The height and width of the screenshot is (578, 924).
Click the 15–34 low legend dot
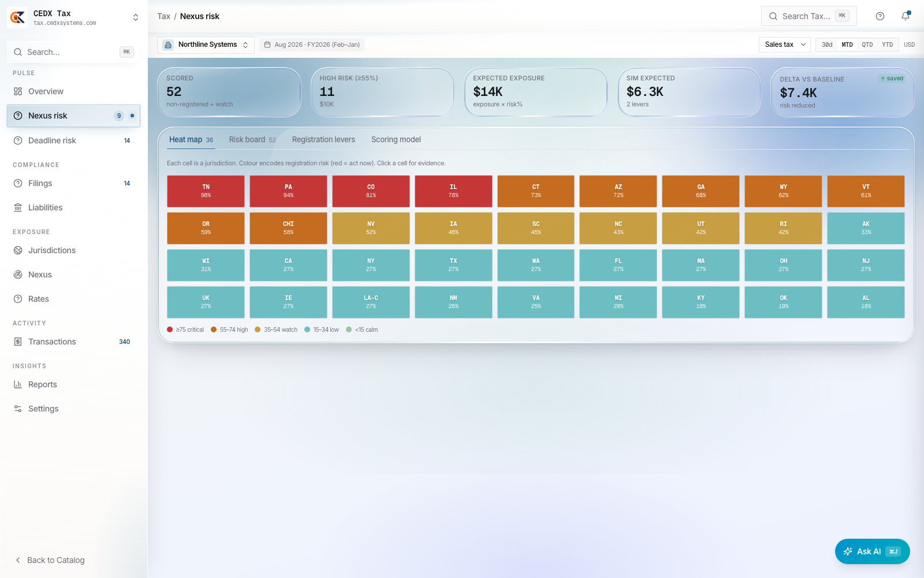(307, 329)
